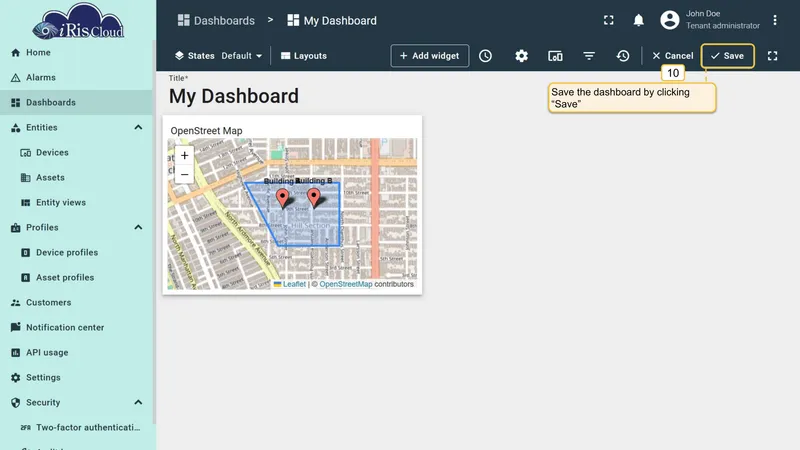
Task: Save the dashboard
Action: point(728,56)
